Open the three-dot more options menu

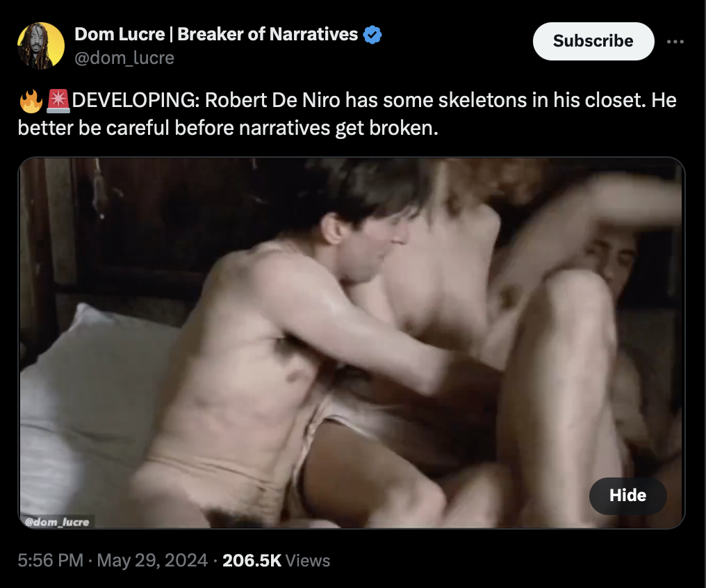675,42
